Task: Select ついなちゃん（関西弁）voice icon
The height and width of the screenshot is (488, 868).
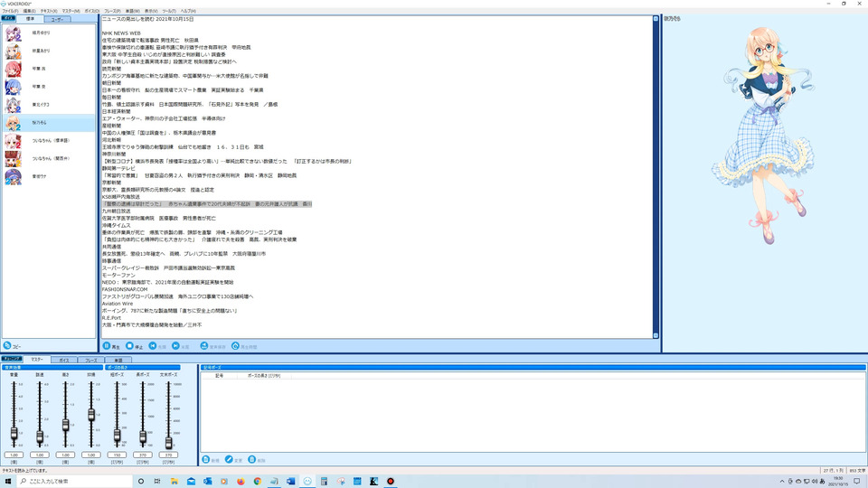Action: [x=13, y=159]
